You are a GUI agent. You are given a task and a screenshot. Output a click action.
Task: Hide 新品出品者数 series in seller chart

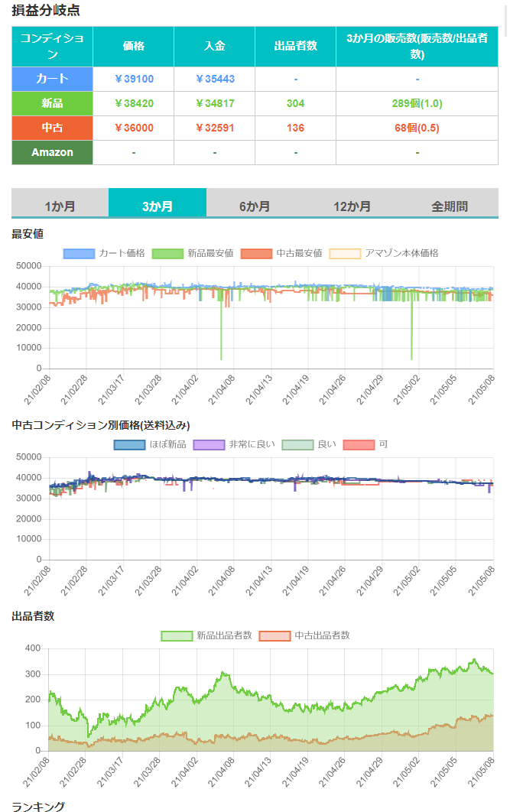177,635
